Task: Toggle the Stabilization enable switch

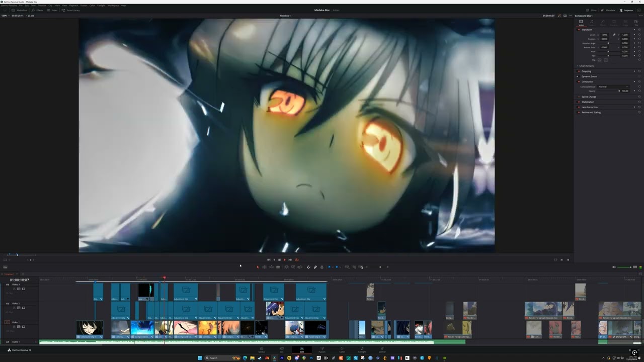Action: click(x=578, y=102)
